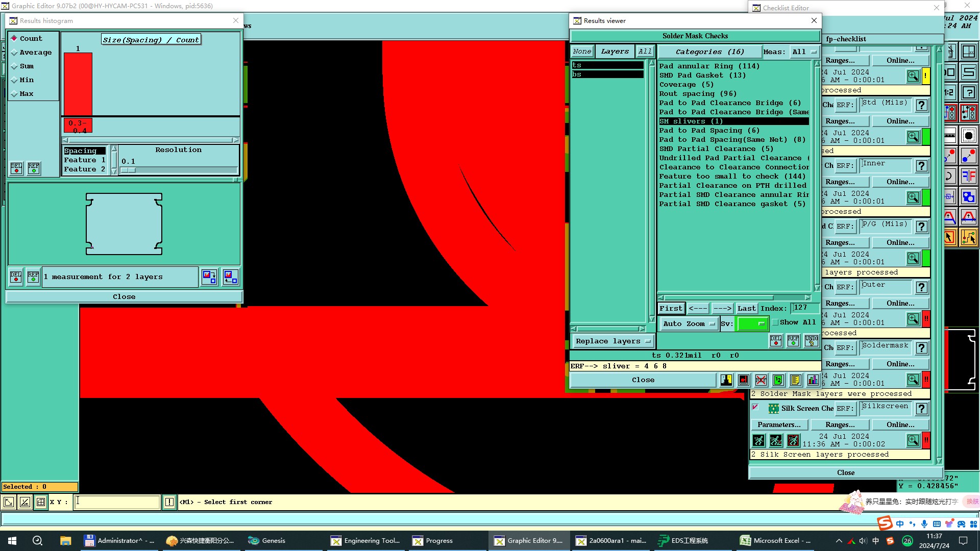Open the Auto Zoom dropdown
The width and height of the screenshot is (980, 551).
click(689, 323)
